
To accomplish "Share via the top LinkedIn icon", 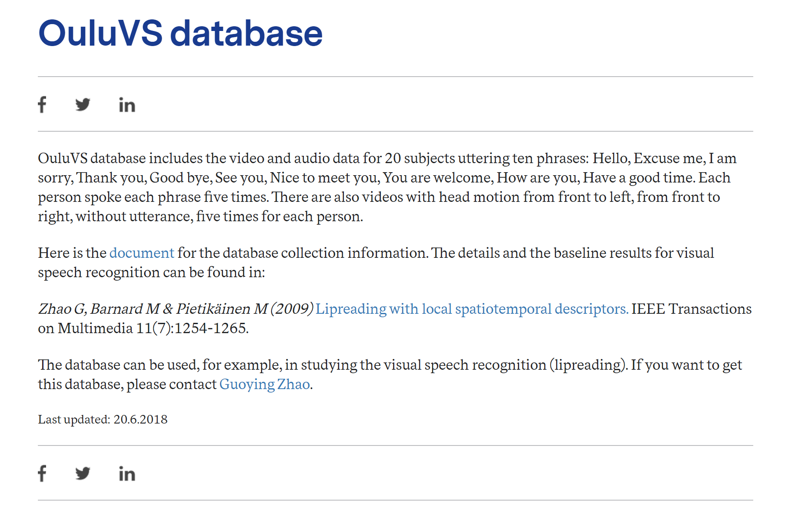I will point(127,105).
